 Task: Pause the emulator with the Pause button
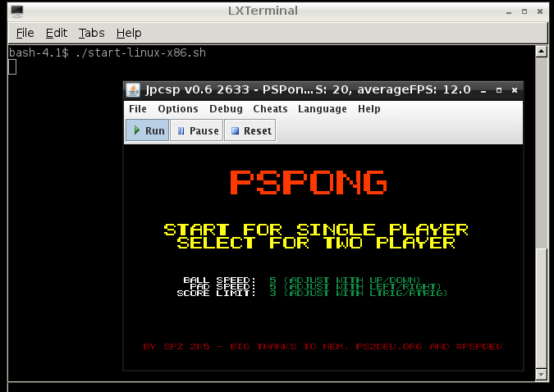point(197,130)
